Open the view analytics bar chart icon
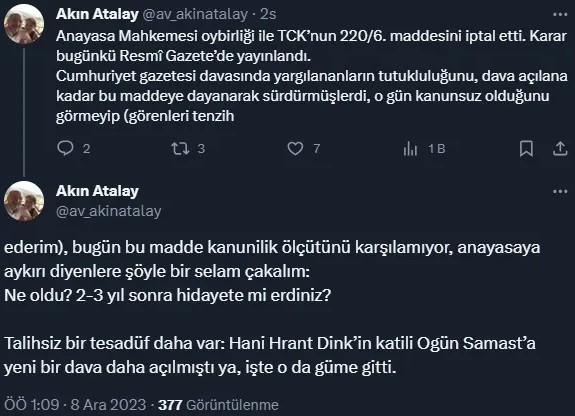Image resolution: width=575 pixels, height=416 pixels. click(x=410, y=149)
